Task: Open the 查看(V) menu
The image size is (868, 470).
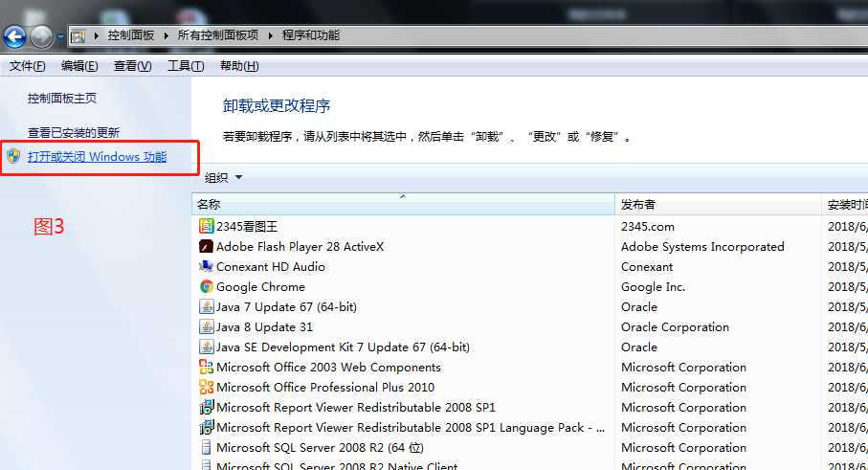Action: click(132, 66)
